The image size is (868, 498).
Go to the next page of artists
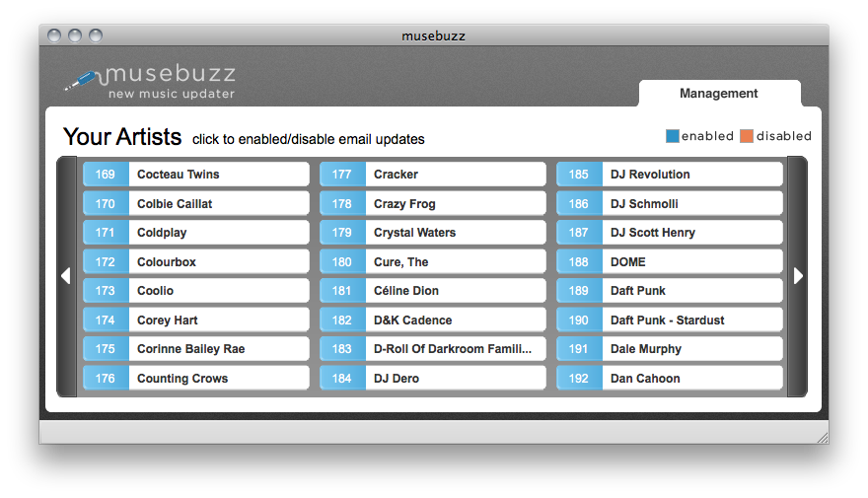tap(798, 276)
